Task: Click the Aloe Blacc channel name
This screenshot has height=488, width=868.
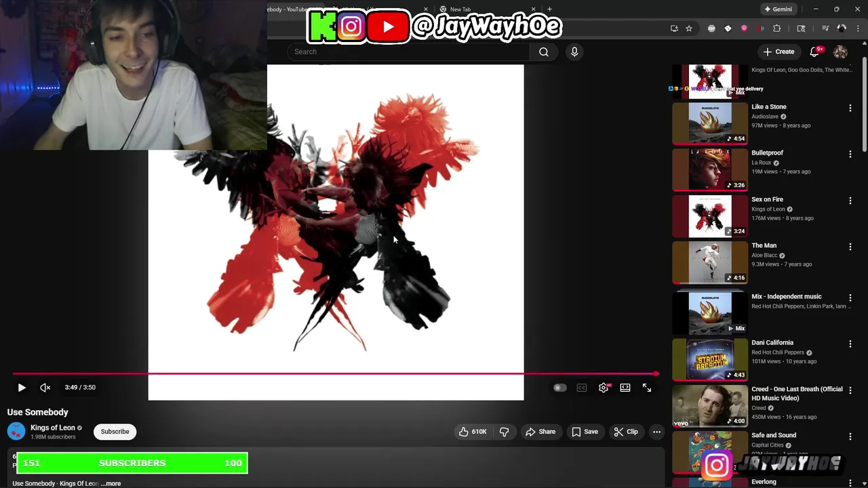Action: pos(764,256)
